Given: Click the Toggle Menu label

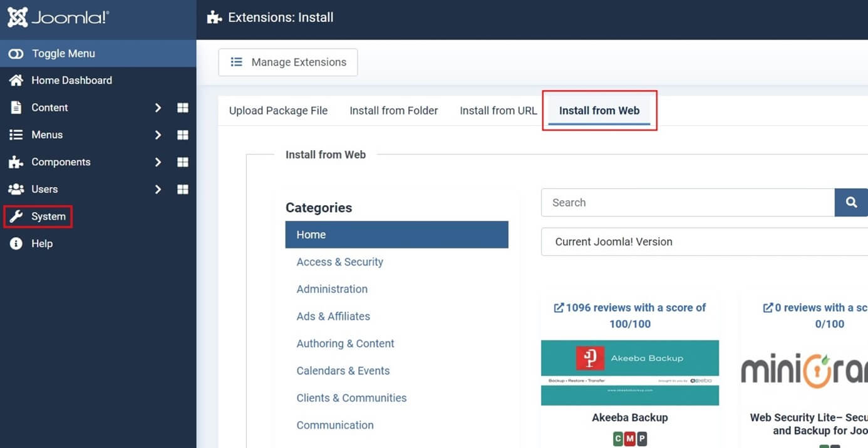Looking at the screenshot, I should point(63,54).
